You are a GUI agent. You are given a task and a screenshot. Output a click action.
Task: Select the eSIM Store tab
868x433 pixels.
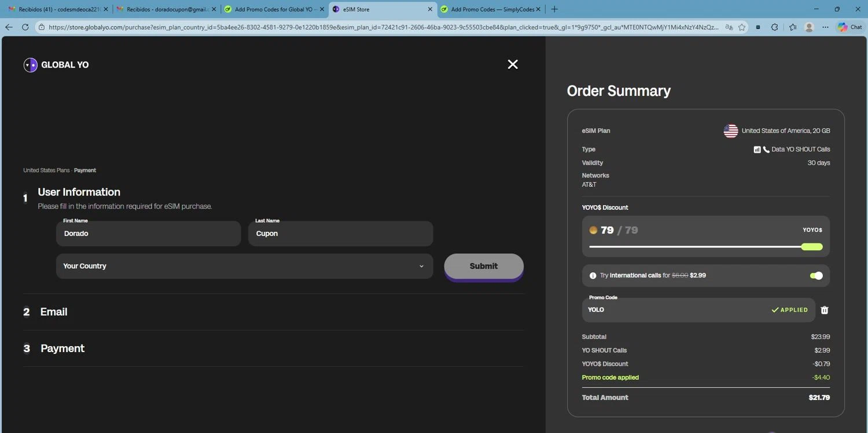[x=382, y=9]
